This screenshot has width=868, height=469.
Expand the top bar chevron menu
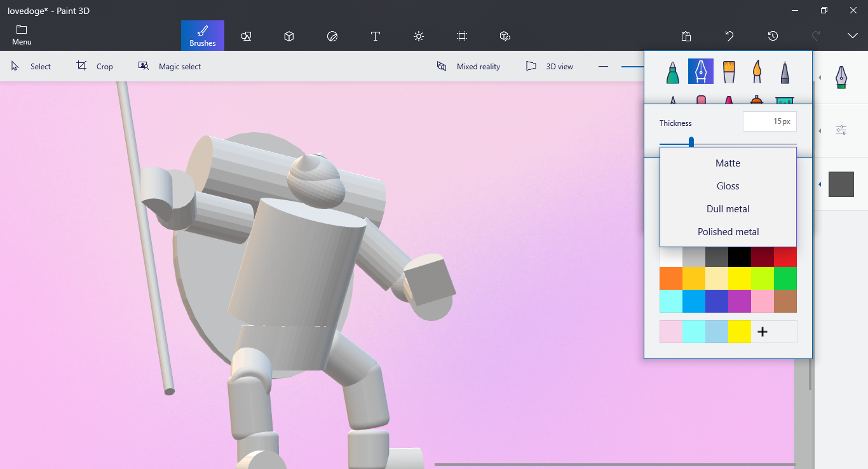click(x=853, y=36)
